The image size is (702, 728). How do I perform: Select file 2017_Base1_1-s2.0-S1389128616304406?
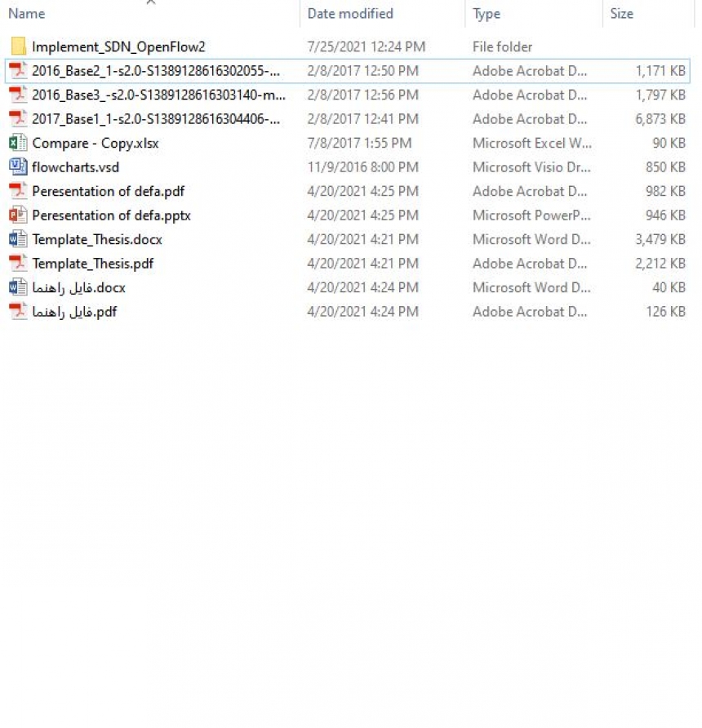click(x=156, y=119)
